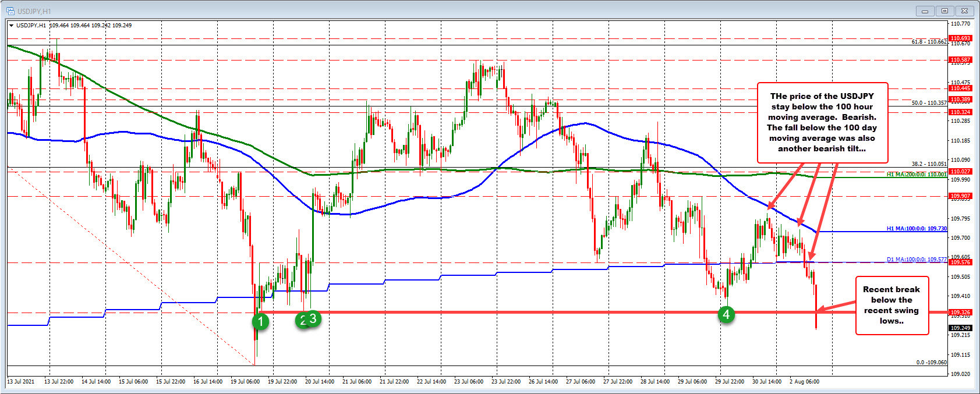980x394 pixels.
Task: Close the USDJPY,H1 chart window
Action: (x=965, y=10)
